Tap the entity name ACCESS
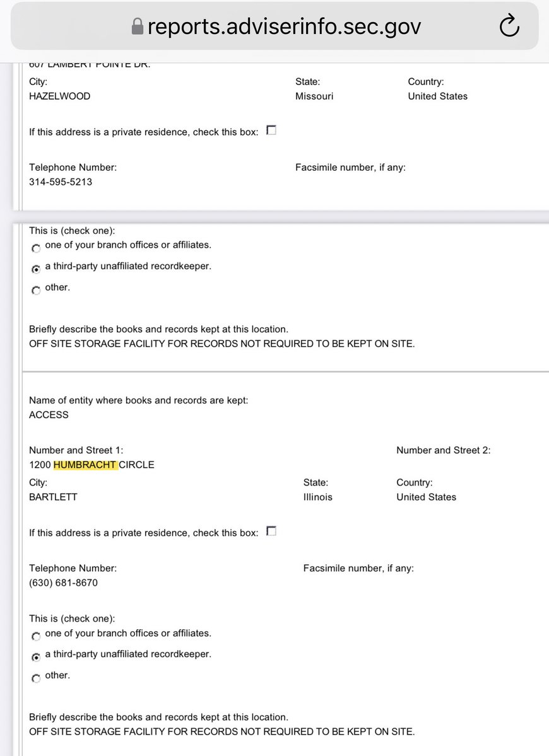The width and height of the screenshot is (549, 756). pos(49,415)
